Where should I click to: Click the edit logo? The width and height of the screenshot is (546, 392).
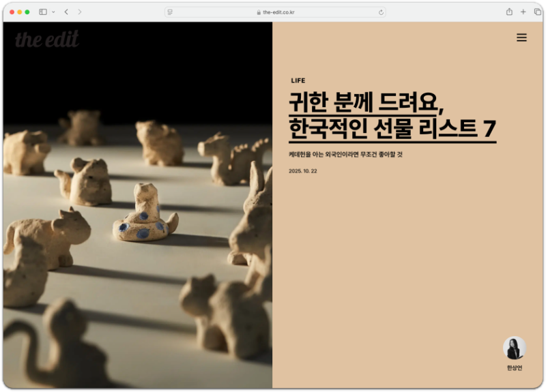[47, 39]
